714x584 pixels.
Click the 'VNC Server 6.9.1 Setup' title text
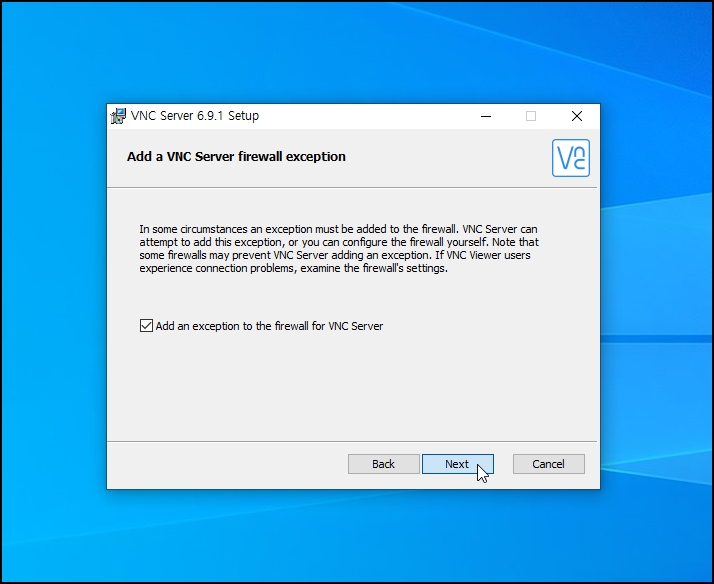click(x=195, y=116)
